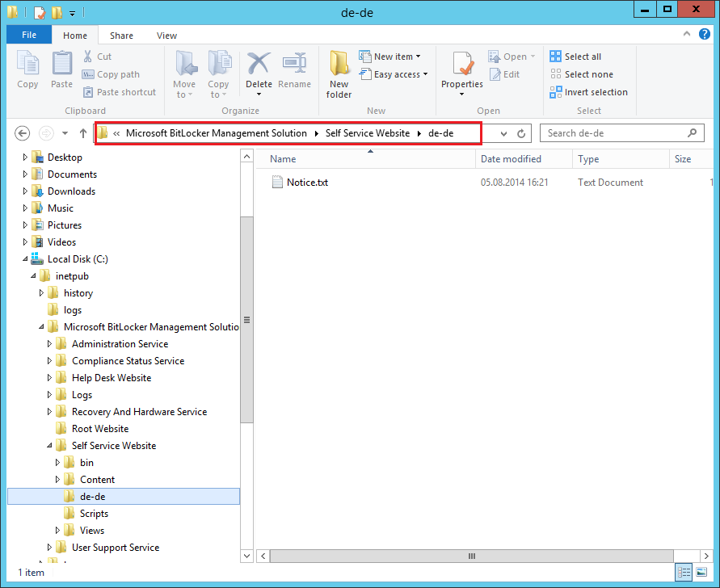Sort by the Name column header
Viewport: 720px width, 588px height.
(x=365, y=159)
